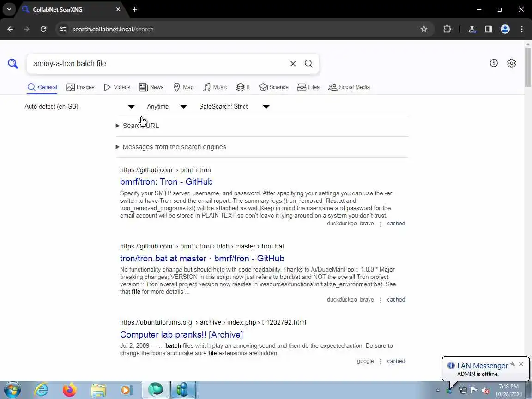
Task: View site information icon in address bar
Action: point(63,29)
